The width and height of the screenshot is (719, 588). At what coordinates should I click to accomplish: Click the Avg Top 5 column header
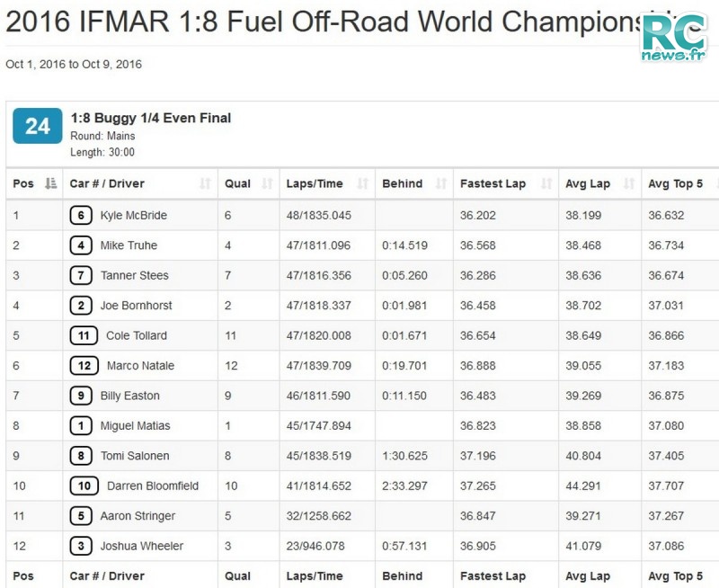pos(676,183)
